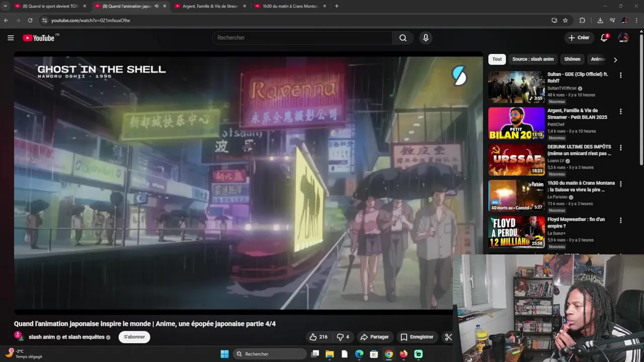The width and height of the screenshot is (644, 362).
Task: Open the notifications bell
Action: [604, 38]
